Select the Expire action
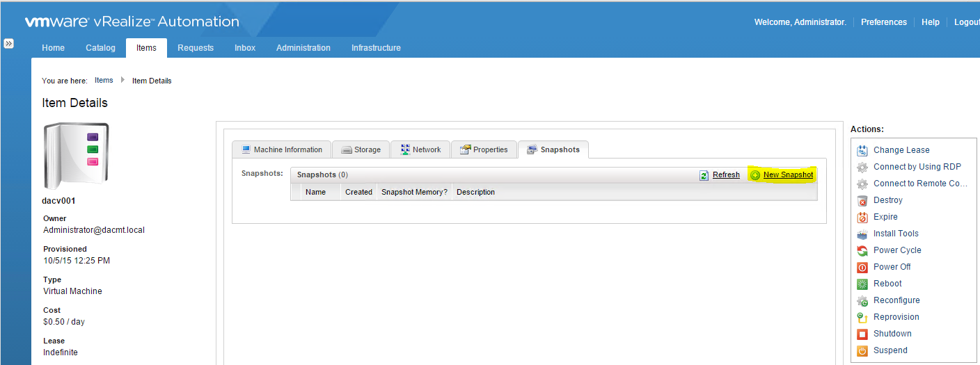This screenshot has width=980, height=365. coord(885,217)
